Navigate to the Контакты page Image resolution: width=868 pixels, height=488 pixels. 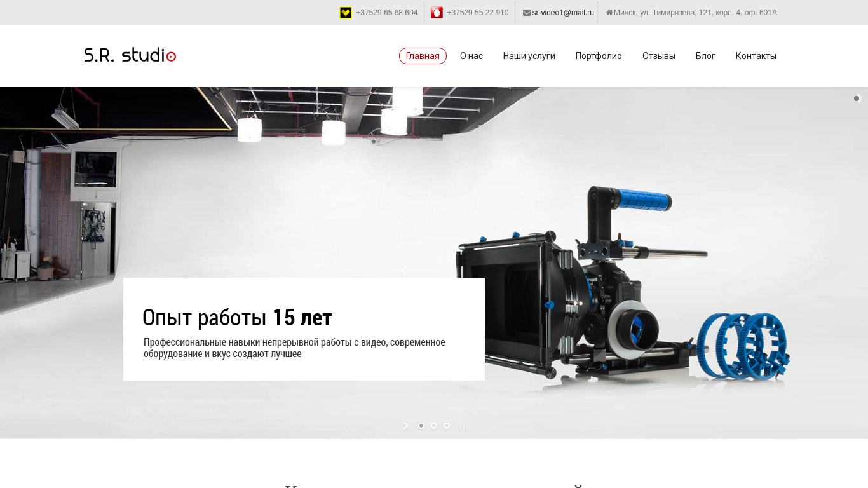click(x=756, y=56)
